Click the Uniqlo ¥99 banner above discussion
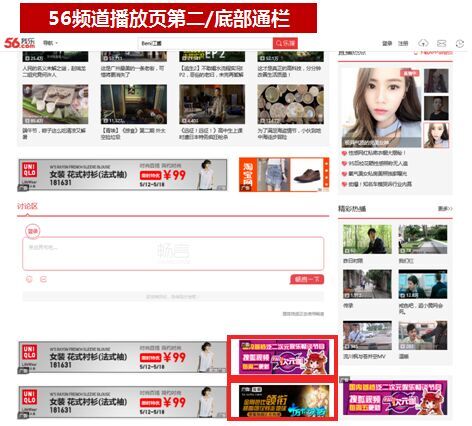472x426 pixels. point(123,175)
